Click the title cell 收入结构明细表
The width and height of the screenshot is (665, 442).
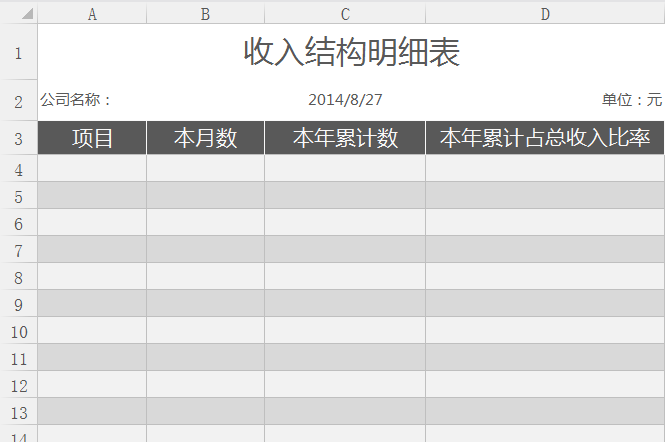(x=351, y=52)
